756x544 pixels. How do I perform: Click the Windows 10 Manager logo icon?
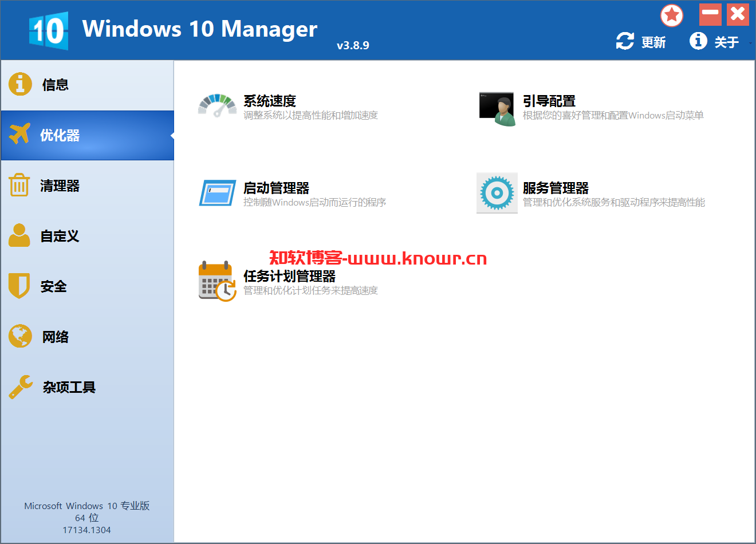(x=49, y=30)
